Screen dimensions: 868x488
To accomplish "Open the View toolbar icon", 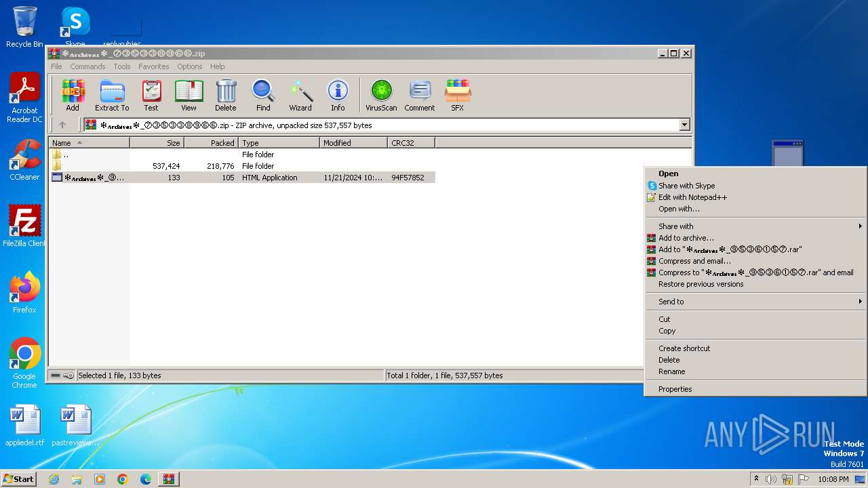I will tap(189, 95).
